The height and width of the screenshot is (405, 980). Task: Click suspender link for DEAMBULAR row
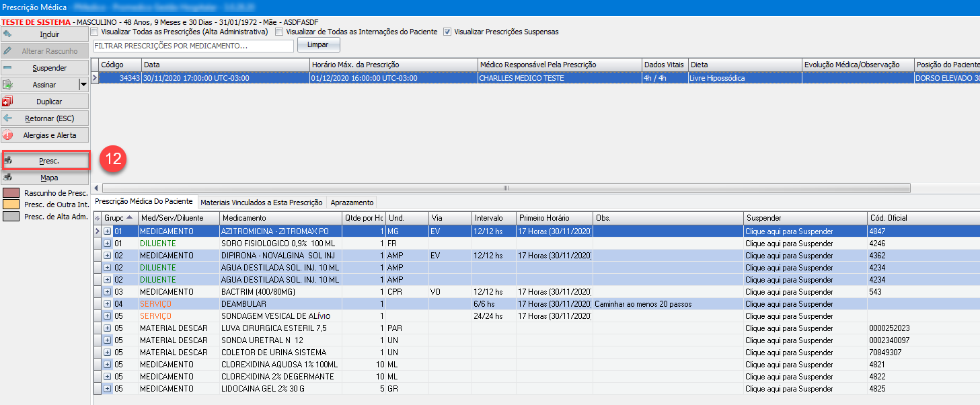[x=789, y=304]
